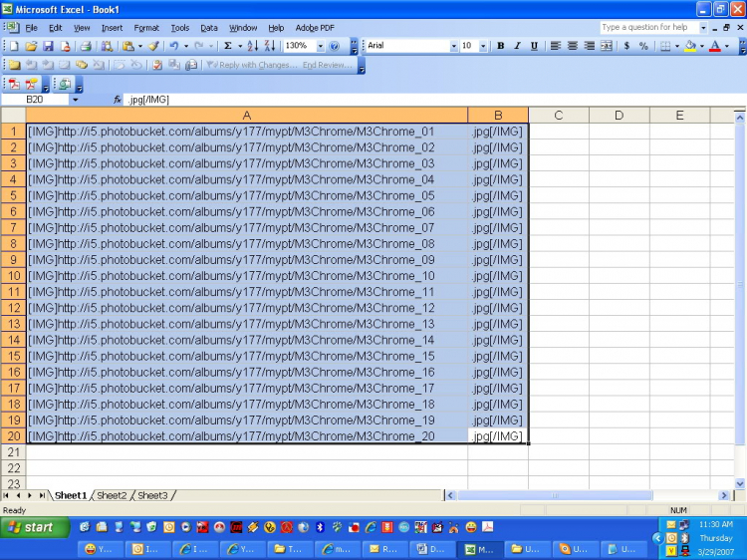Click the Print icon

[86, 46]
